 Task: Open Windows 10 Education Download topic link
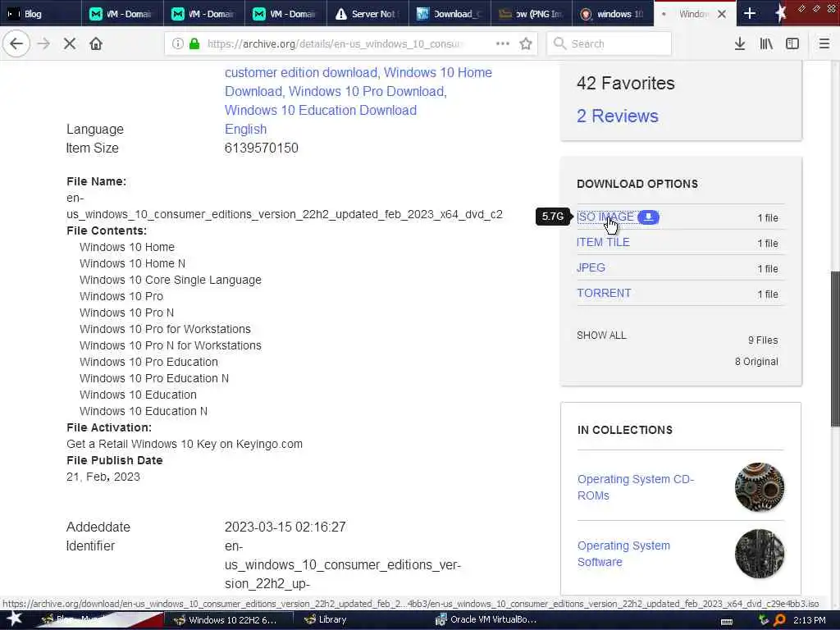click(x=321, y=111)
